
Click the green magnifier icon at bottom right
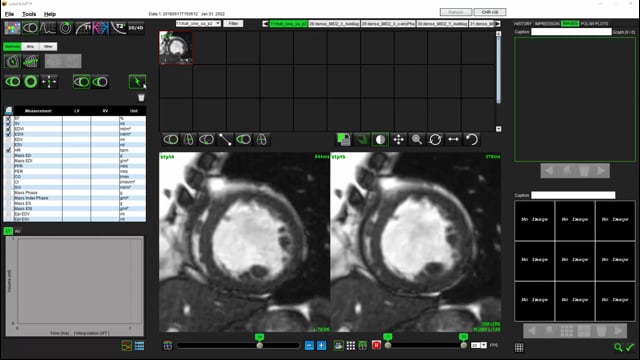tap(618, 347)
